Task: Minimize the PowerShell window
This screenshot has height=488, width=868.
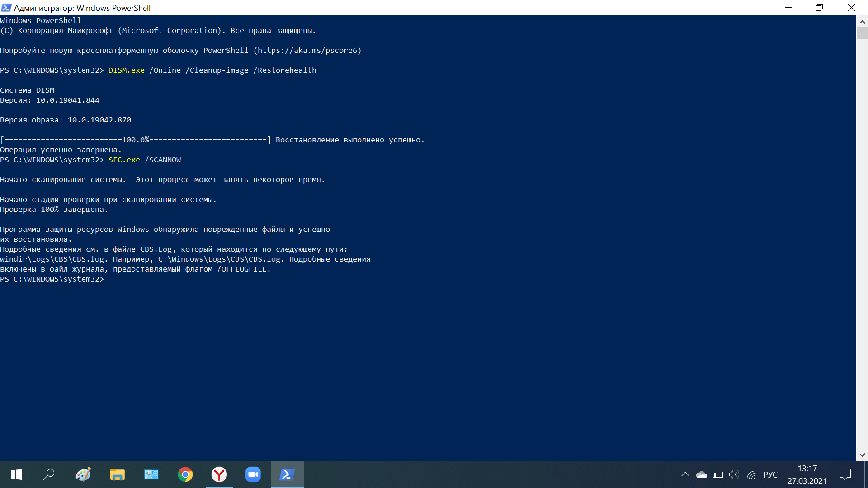Action: [788, 8]
